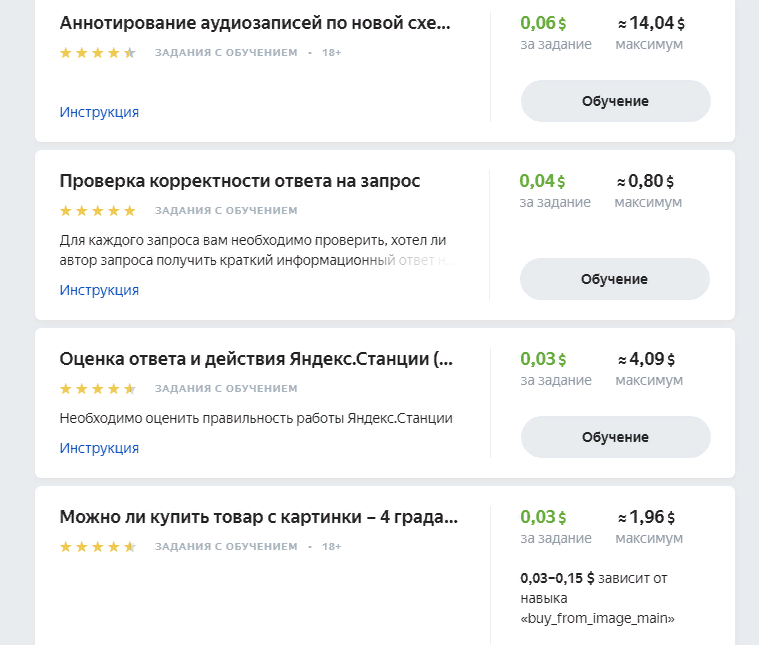This screenshot has height=645, width=759.
Task: Select Оценка ответа и действия Яндекс.Станции title
Action: 256,359
